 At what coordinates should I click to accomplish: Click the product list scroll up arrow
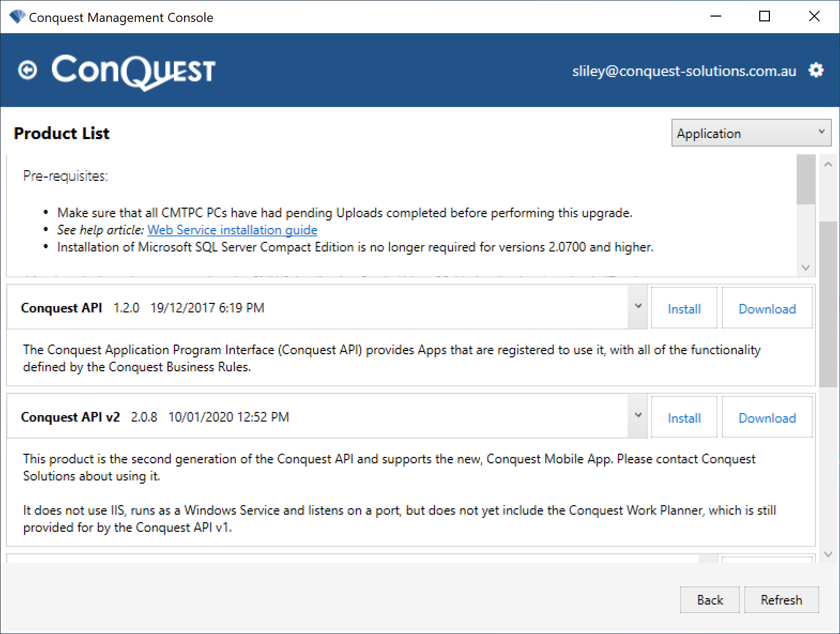click(x=828, y=164)
